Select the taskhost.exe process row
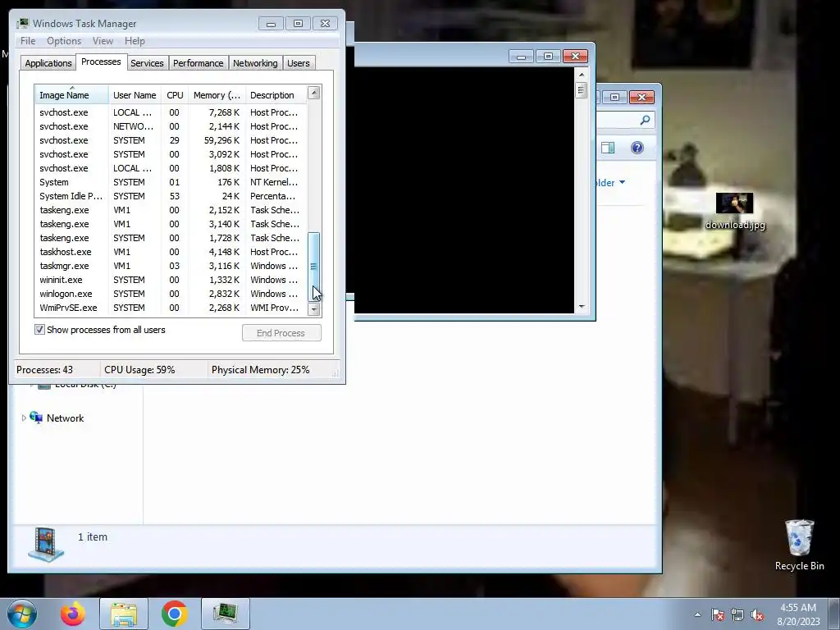840x630 pixels. [x=171, y=252]
